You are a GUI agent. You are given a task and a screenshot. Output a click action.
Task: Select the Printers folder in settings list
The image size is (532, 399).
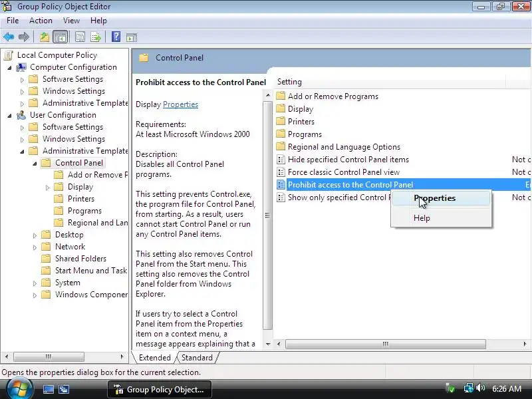coord(301,122)
